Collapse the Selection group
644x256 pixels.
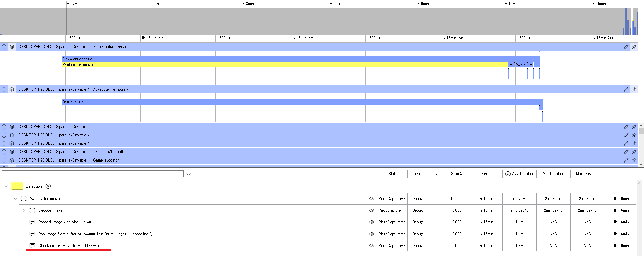(x=6, y=186)
